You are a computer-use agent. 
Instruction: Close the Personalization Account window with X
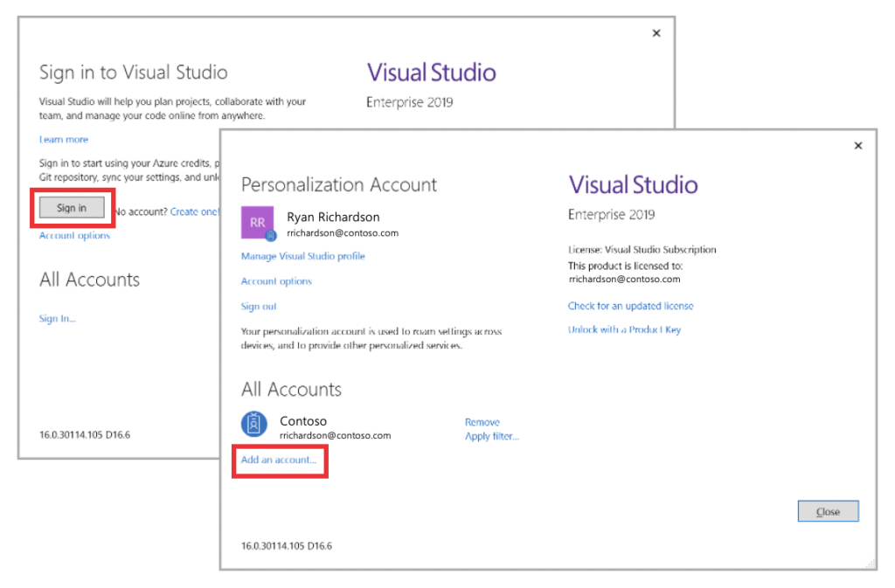[x=858, y=145]
